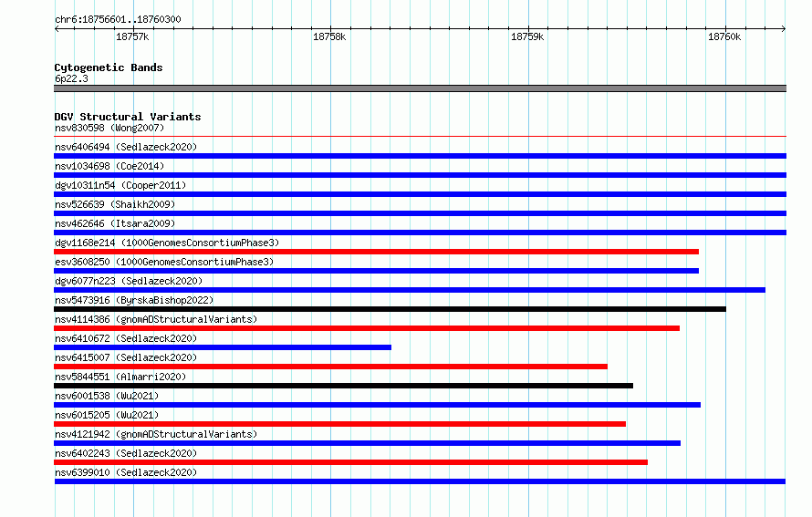Click the red bar for nsv4114386
This screenshot has width=812, height=517.
(367, 328)
